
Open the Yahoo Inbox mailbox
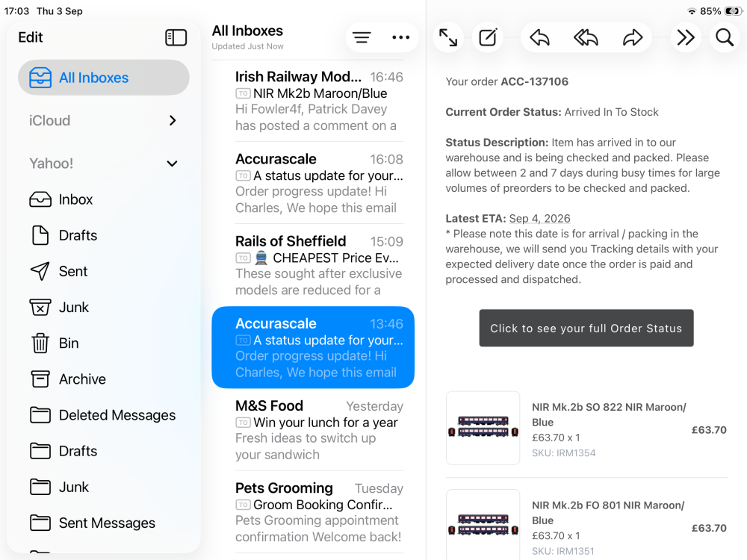point(103,199)
